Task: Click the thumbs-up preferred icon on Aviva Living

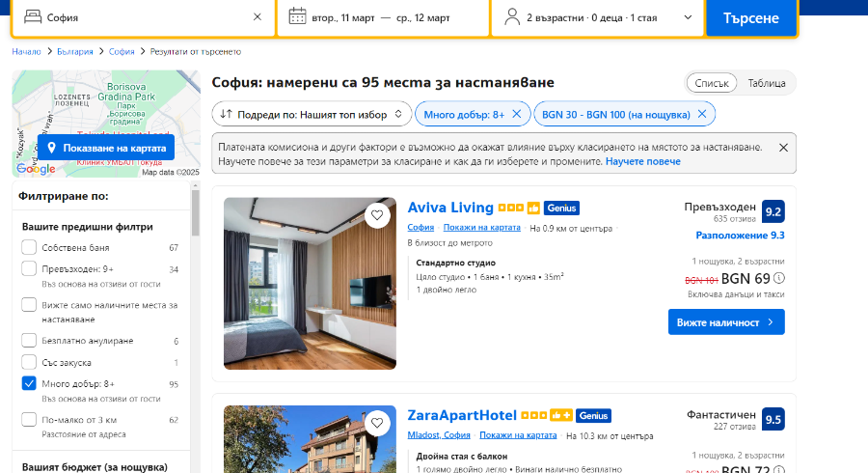Action: (533, 209)
